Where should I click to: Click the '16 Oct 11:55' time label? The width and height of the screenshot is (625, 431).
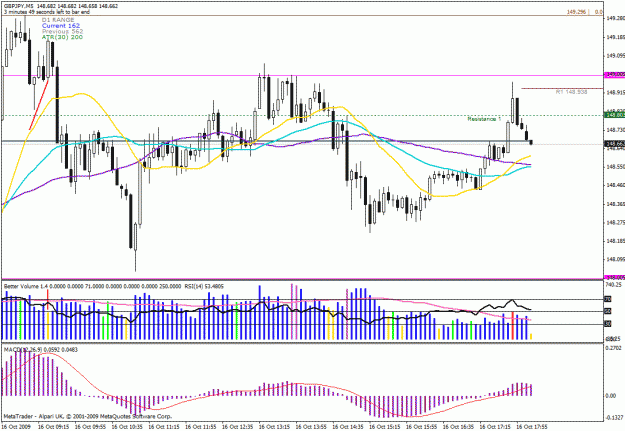tap(200, 427)
